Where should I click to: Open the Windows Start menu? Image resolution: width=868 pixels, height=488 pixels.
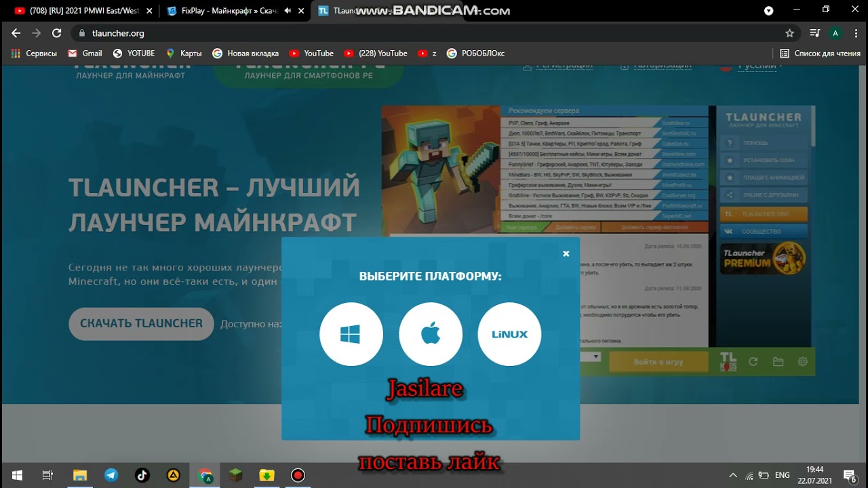coord(16,475)
